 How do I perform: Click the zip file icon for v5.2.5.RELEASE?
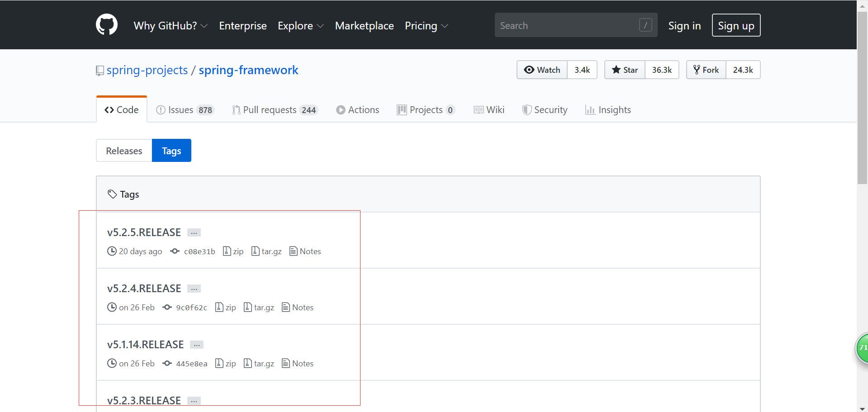pos(227,251)
